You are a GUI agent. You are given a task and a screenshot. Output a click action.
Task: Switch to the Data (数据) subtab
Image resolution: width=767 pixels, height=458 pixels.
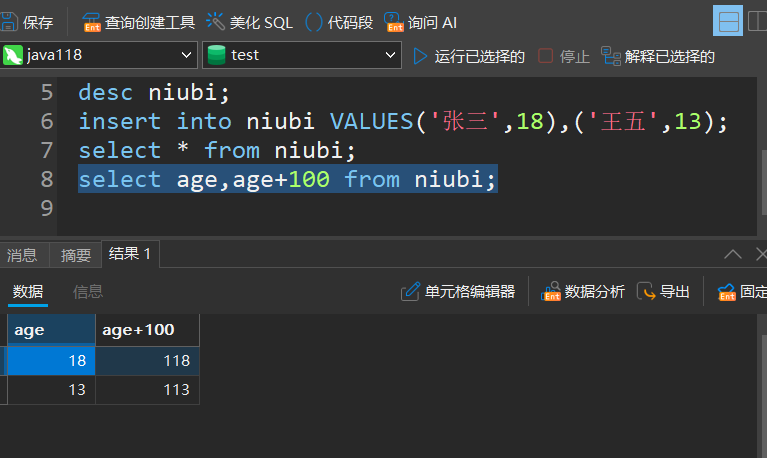(28, 292)
